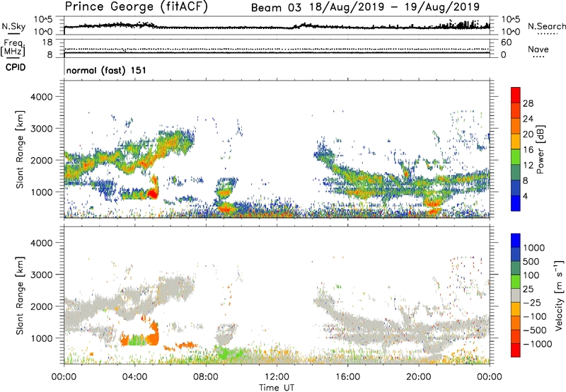566x392 pixels.
Task: Click the "4" Power colorbar tick label
Action: 525,196
